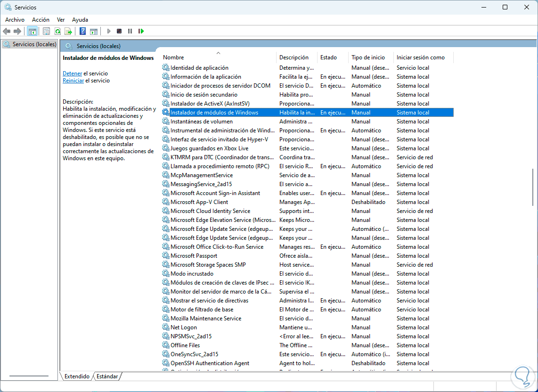The image size is (538, 392).
Task: Pause the service using toolbar pause button
Action: [130, 31]
